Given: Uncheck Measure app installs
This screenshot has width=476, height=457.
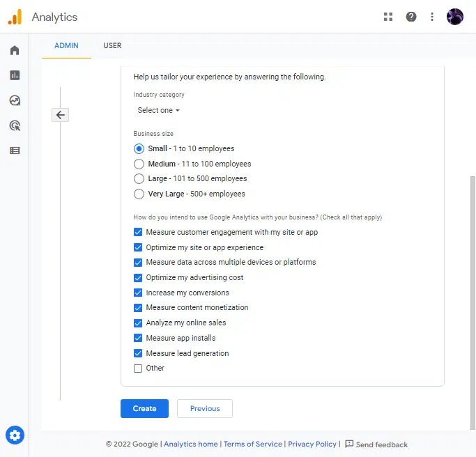Looking at the screenshot, I should pyautogui.click(x=138, y=338).
